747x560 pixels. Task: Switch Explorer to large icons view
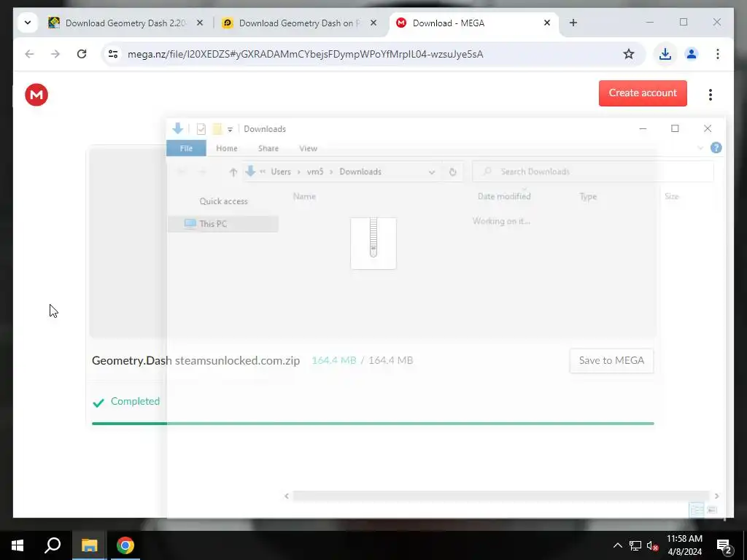712,510
